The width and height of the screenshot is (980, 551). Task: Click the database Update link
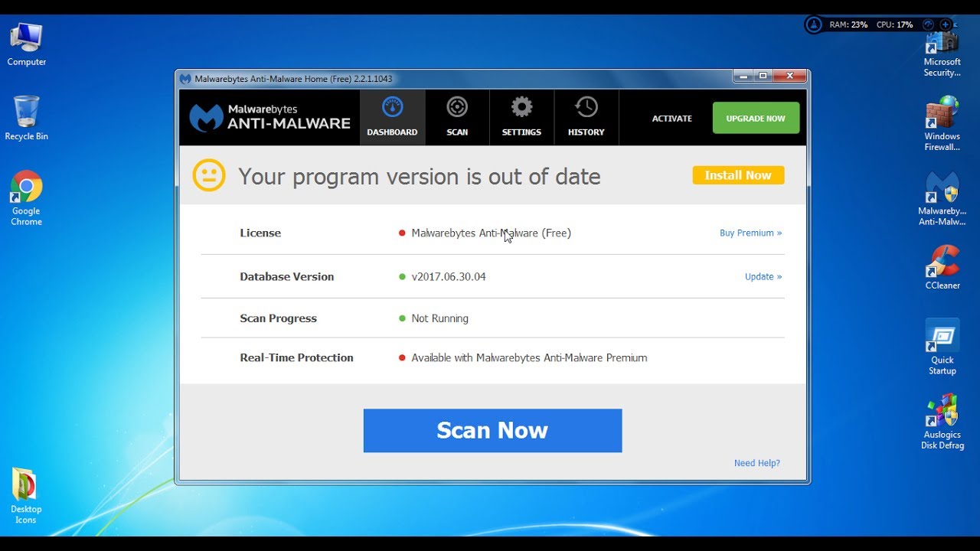[x=763, y=276]
